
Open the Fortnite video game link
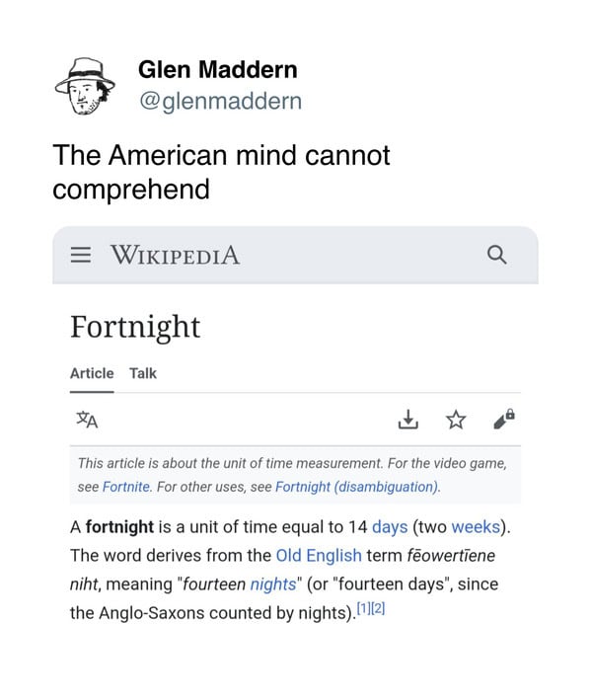[126, 487]
